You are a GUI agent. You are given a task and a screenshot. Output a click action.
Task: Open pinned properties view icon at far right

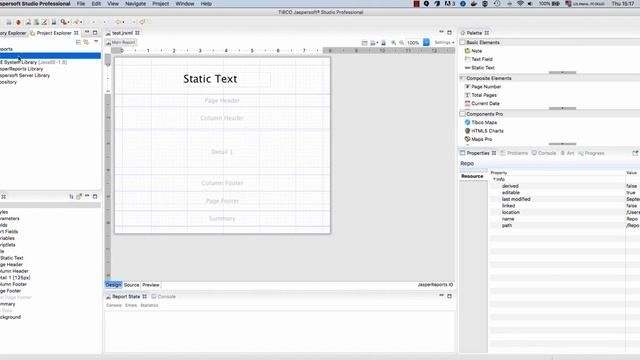[635, 153]
